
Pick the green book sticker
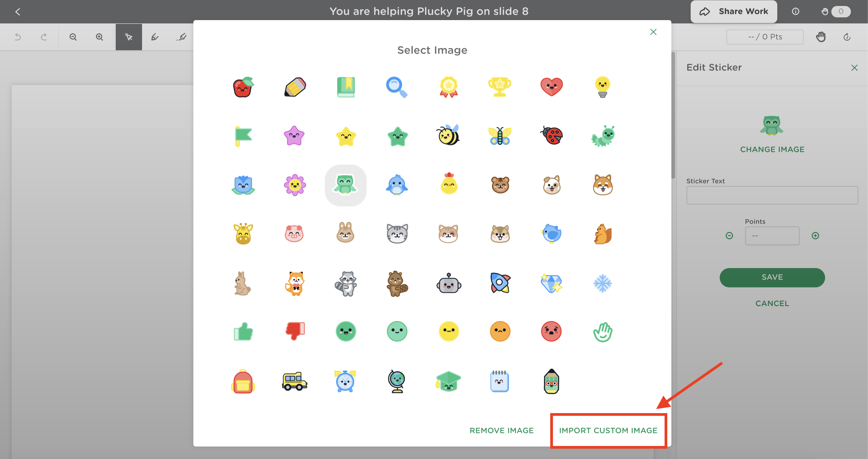[x=346, y=87]
